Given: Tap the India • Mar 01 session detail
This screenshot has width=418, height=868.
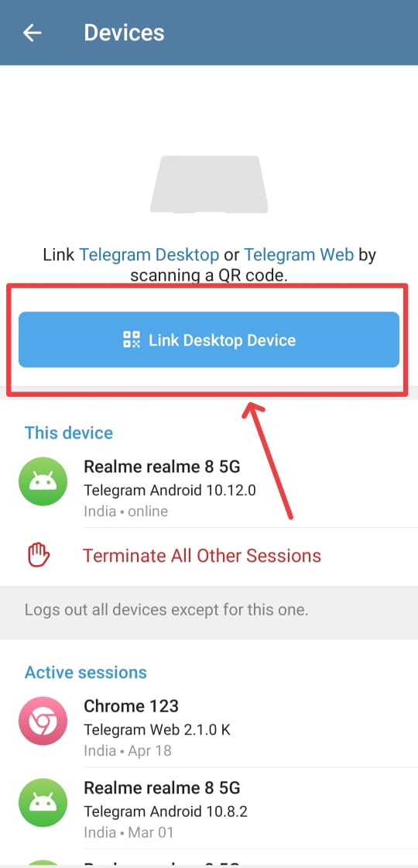Looking at the screenshot, I should point(128,832).
